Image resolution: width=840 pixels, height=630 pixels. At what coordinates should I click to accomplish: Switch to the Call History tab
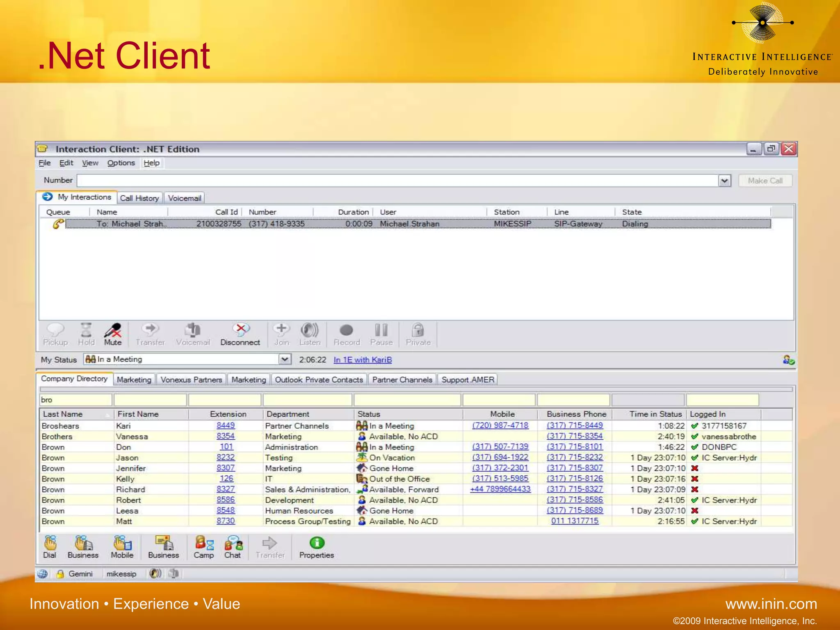tap(139, 198)
